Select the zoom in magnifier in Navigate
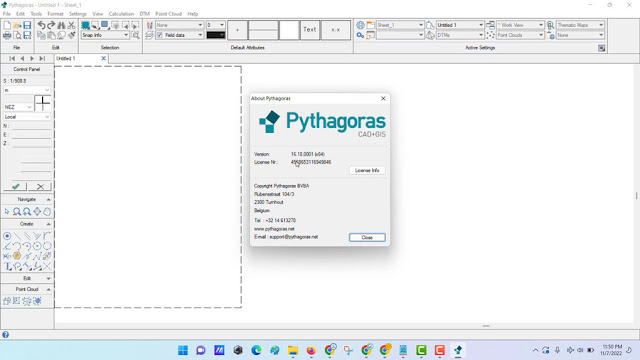Screen dimensions: 640x360 27,211
